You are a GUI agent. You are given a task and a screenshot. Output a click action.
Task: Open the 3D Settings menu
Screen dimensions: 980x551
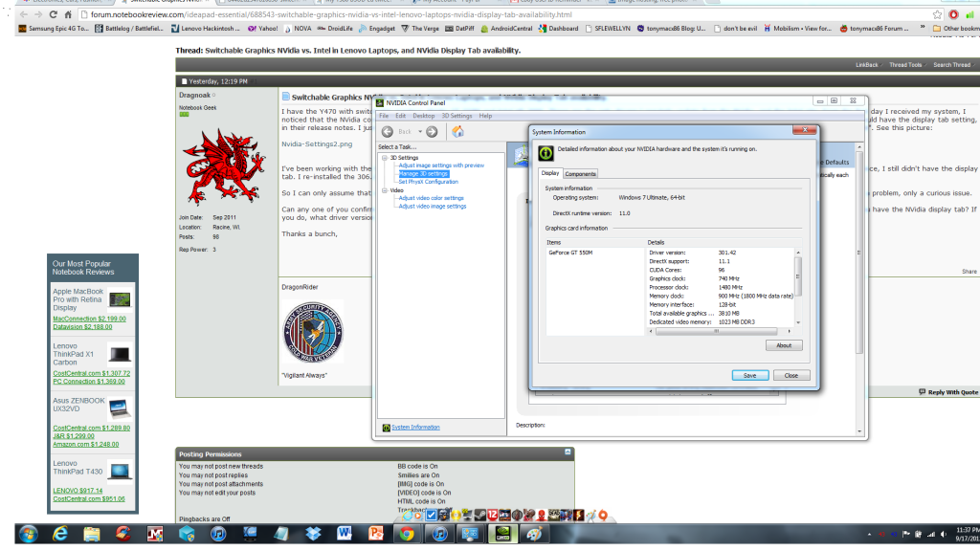coord(457,116)
